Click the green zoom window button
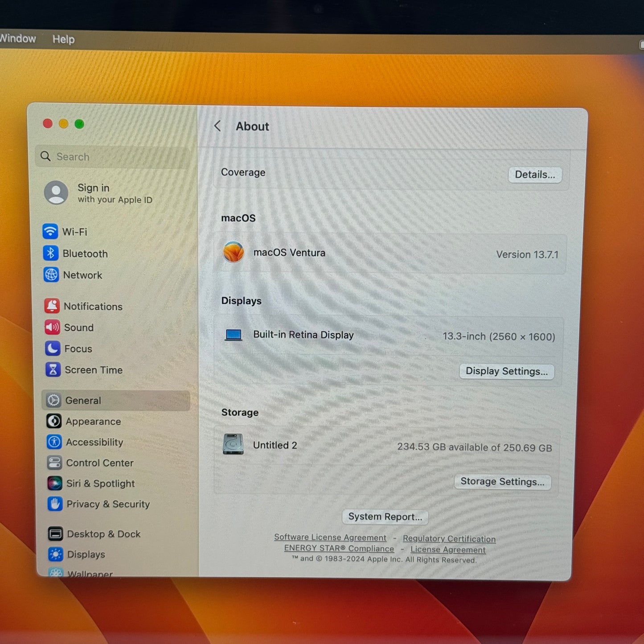644x644 pixels. click(x=79, y=124)
